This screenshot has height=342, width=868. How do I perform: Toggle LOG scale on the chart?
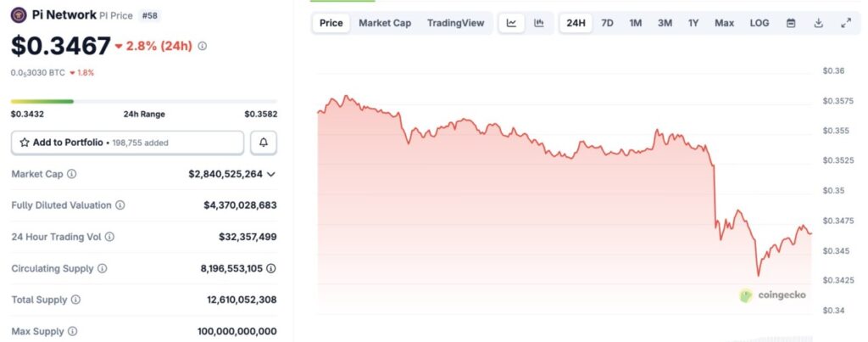click(759, 23)
